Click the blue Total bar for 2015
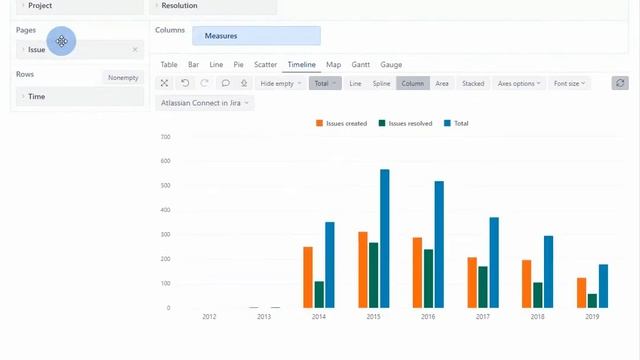This screenshot has width=640, height=360. 384,238
